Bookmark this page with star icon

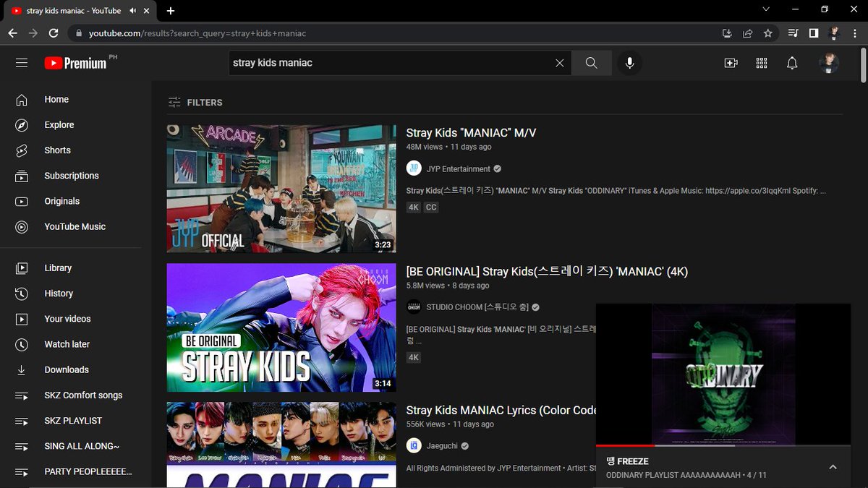[x=768, y=33]
